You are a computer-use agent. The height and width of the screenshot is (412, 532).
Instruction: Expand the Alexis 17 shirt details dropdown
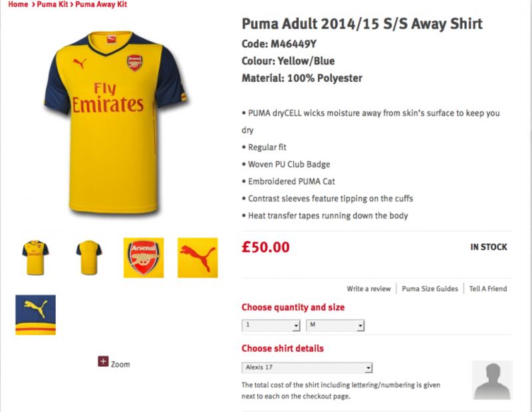(x=307, y=367)
